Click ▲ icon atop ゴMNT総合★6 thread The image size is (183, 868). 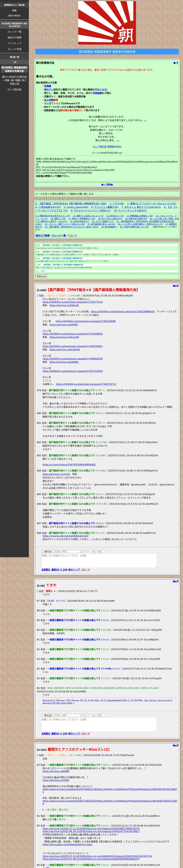point(176,286)
